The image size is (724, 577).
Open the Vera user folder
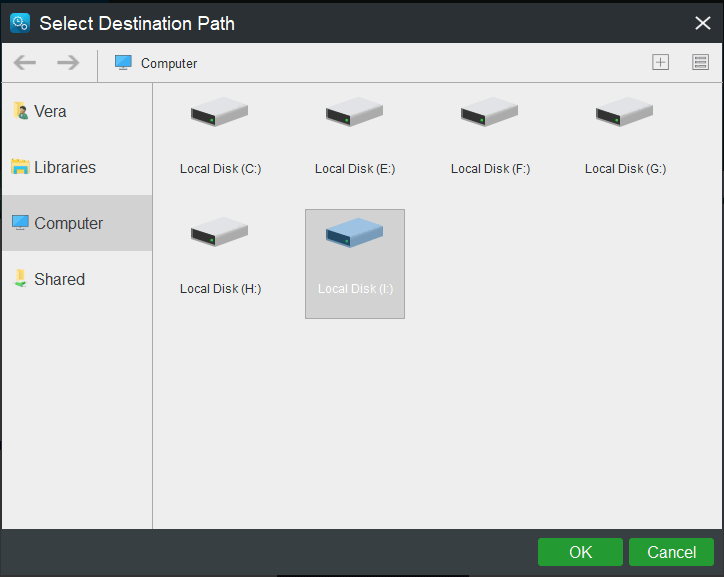point(77,111)
